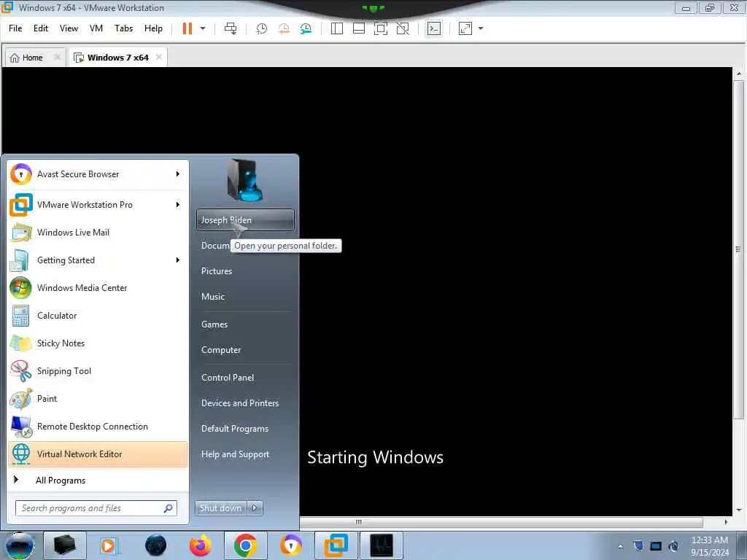The height and width of the screenshot is (560, 747).
Task: Launch the Snipping Tool
Action: 98,371
